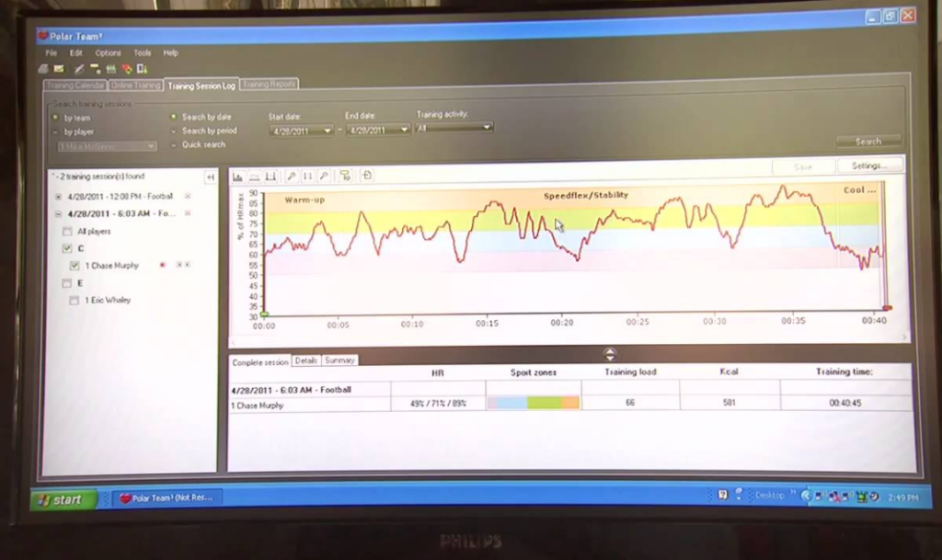This screenshot has height=560, width=942.
Task: Click the green start marker on timeline
Action: click(x=264, y=314)
